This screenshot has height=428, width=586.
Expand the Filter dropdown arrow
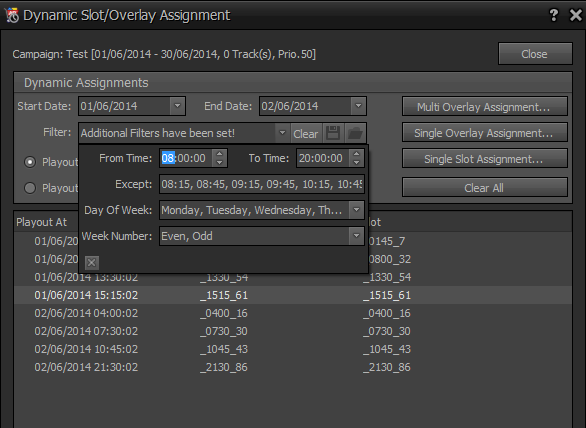click(x=283, y=133)
